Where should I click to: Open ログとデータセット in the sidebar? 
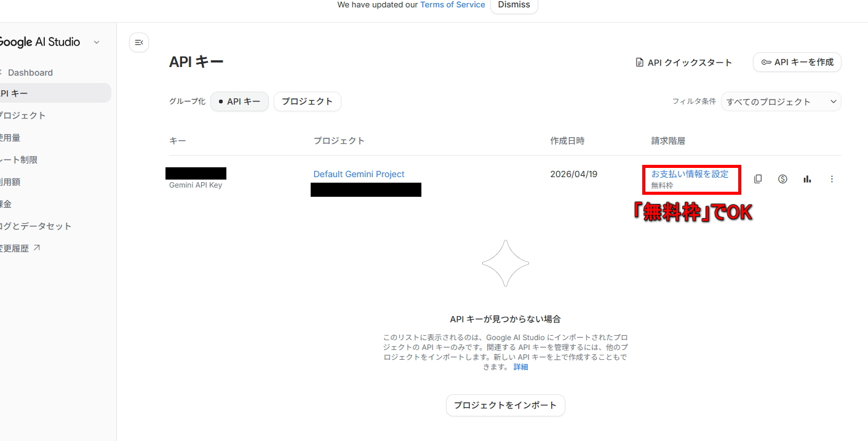36,226
